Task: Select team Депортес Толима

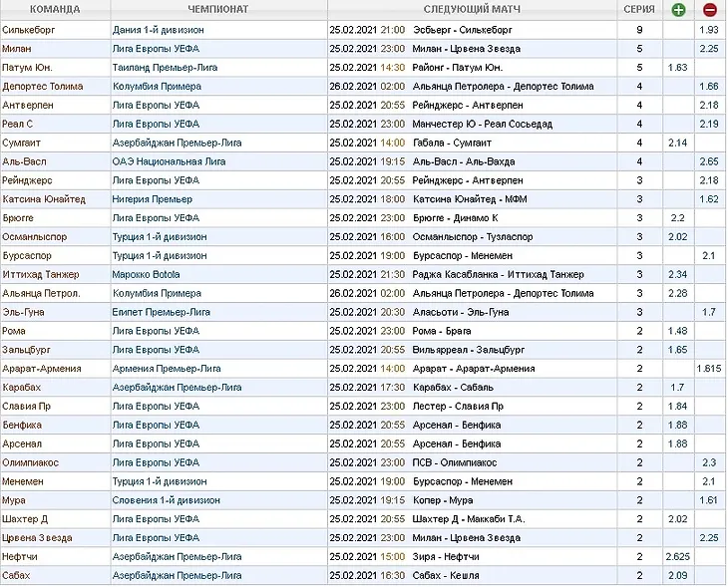Action: pyautogui.click(x=42, y=87)
